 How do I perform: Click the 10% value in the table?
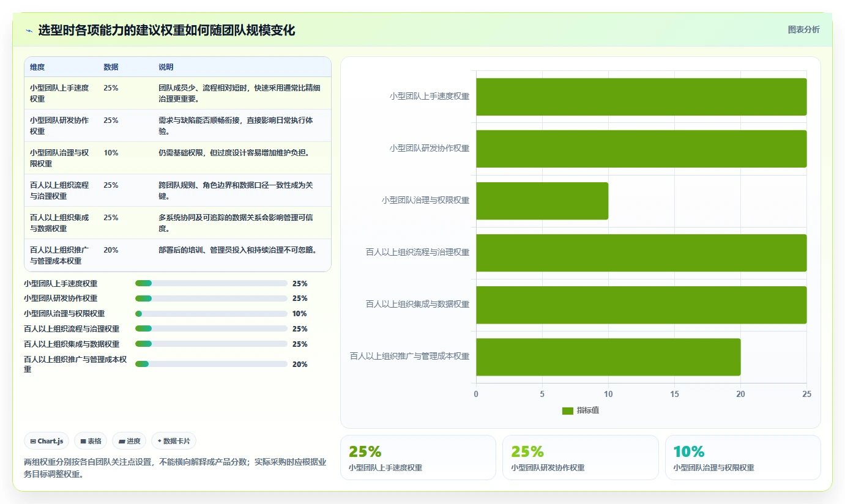[111, 153]
